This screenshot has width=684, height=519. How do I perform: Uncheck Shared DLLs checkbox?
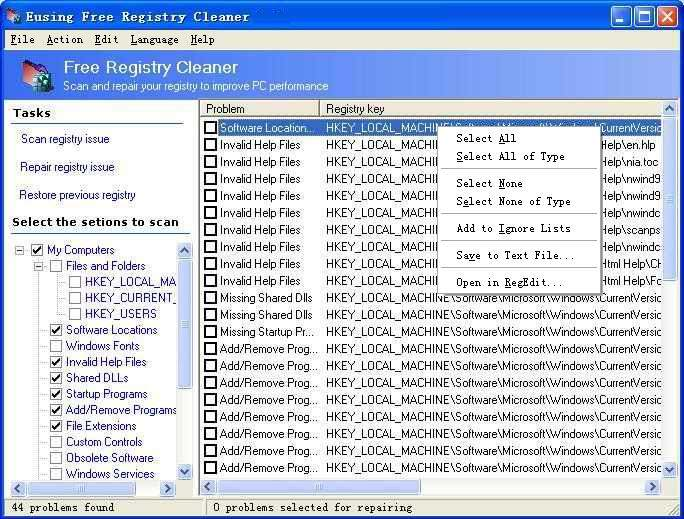pyautogui.click(x=56, y=378)
